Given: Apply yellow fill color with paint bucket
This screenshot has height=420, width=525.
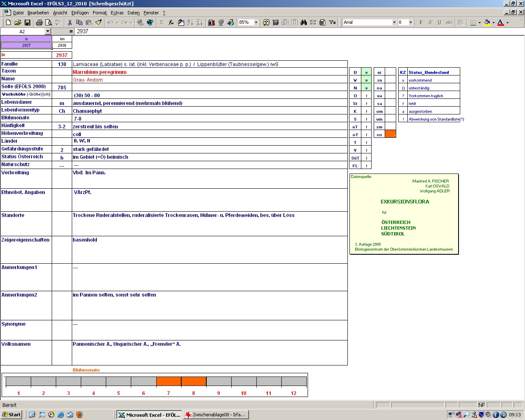Looking at the screenshot, I should point(487,23).
